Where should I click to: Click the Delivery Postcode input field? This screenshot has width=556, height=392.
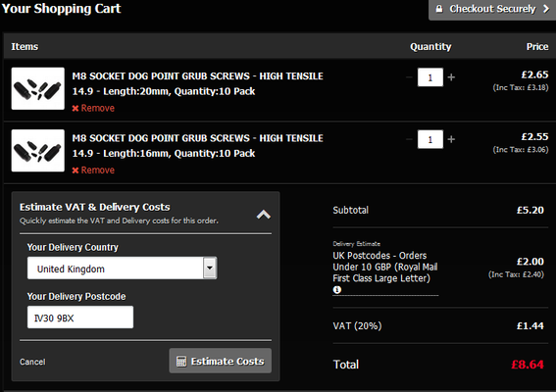[80, 318]
